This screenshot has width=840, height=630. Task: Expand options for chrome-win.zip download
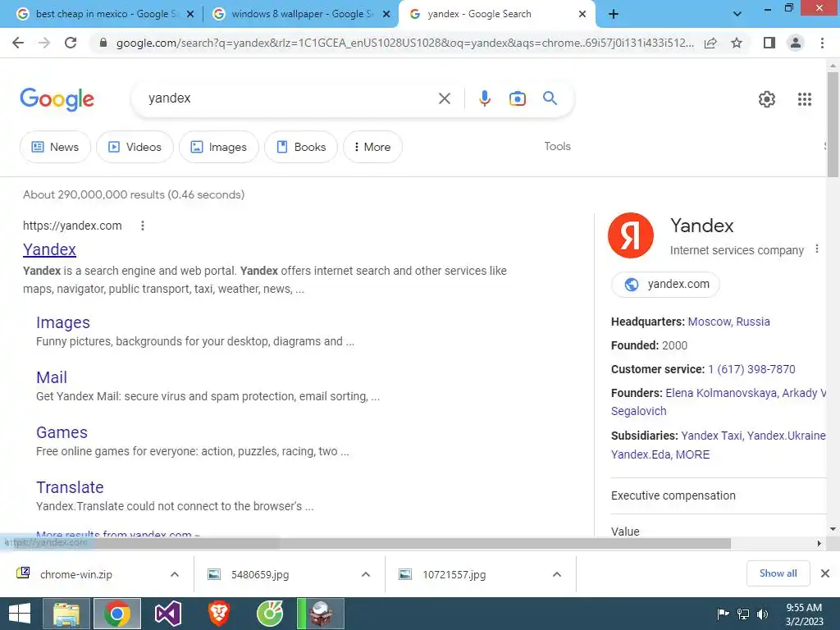pyautogui.click(x=175, y=574)
